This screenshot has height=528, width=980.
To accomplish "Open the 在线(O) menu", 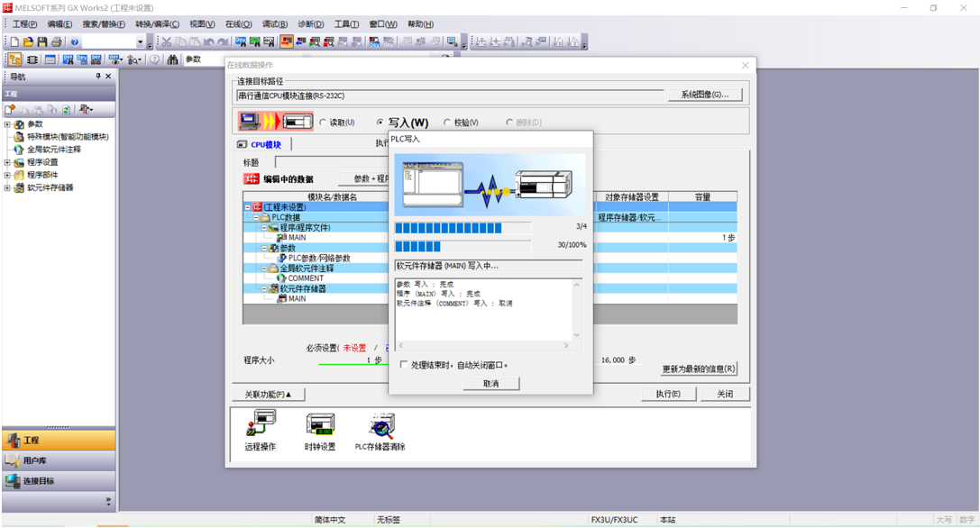I will point(238,24).
